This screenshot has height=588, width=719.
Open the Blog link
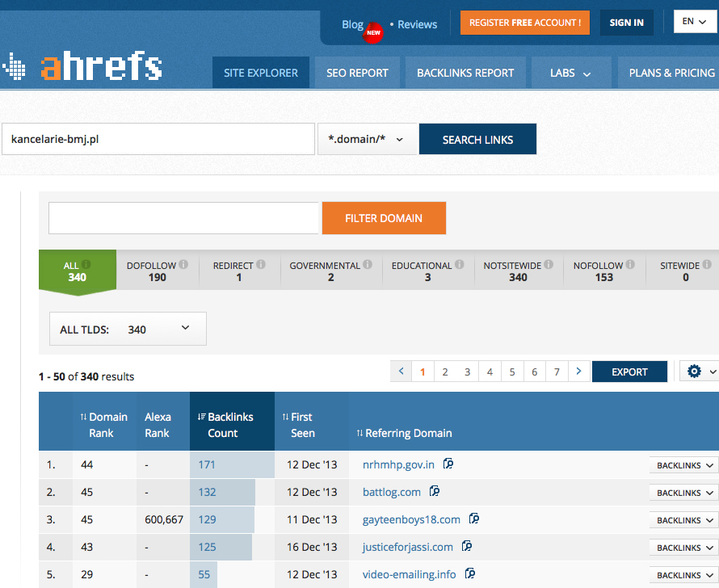coord(352,24)
